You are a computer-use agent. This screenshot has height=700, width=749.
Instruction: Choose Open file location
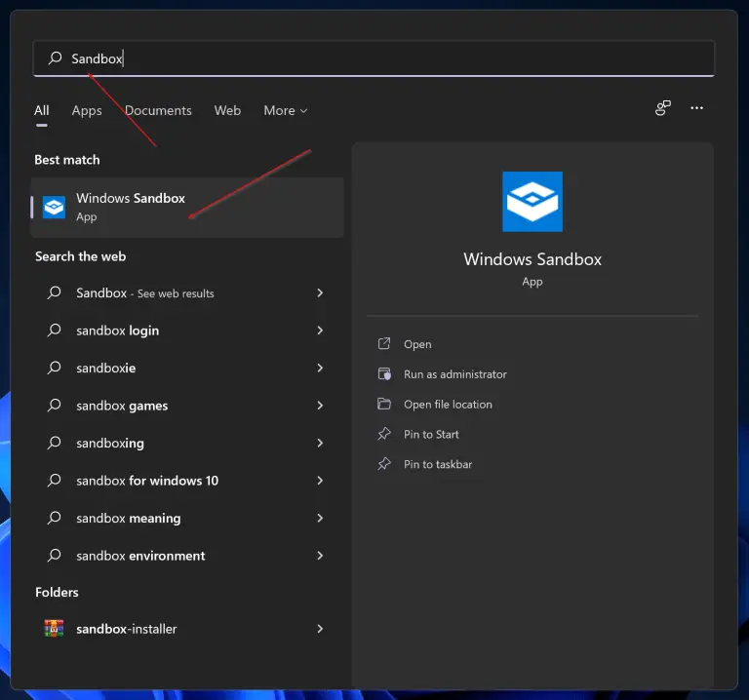(x=448, y=405)
